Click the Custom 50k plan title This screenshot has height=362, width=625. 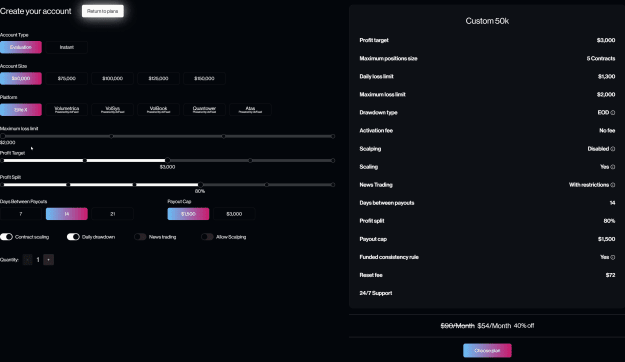tap(487, 21)
